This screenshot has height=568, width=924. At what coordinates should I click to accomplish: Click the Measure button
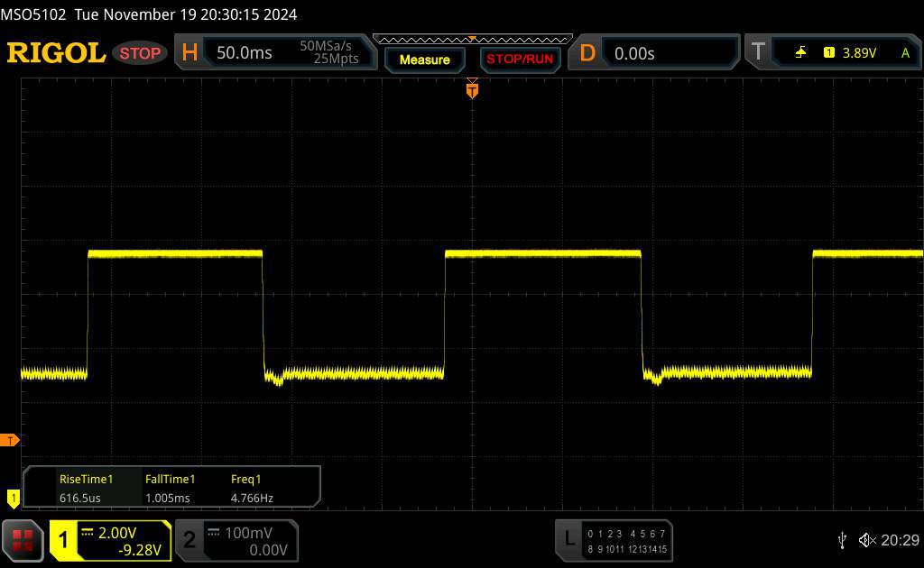click(x=424, y=60)
